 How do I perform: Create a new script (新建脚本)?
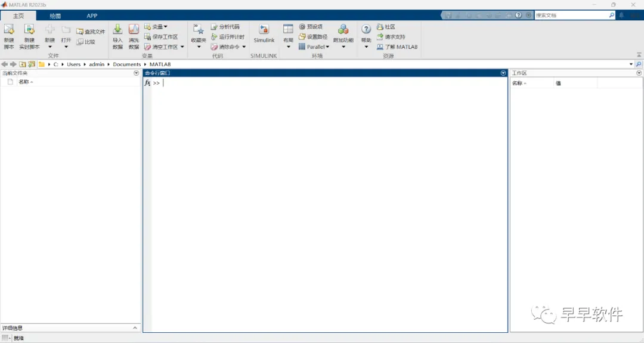point(8,36)
